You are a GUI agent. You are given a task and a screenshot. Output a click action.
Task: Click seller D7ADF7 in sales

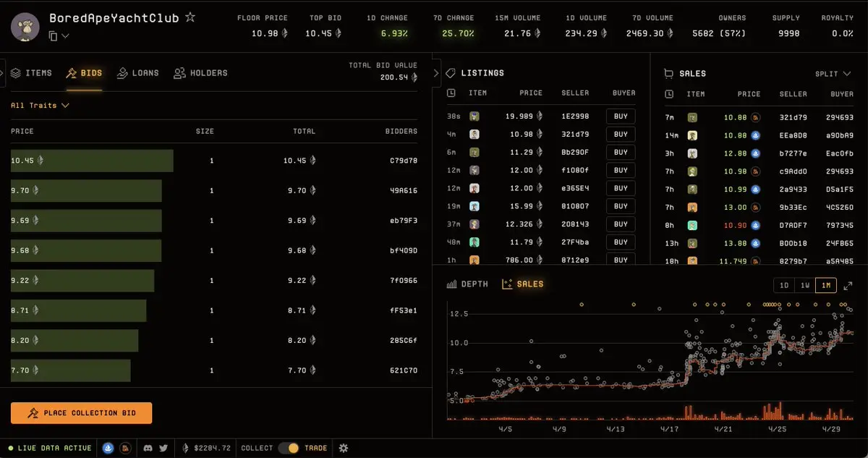(793, 226)
